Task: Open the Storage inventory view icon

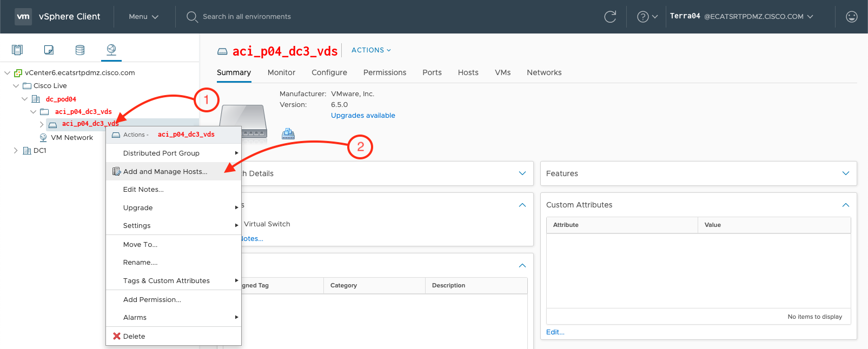Action: pyautogui.click(x=80, y=50)
